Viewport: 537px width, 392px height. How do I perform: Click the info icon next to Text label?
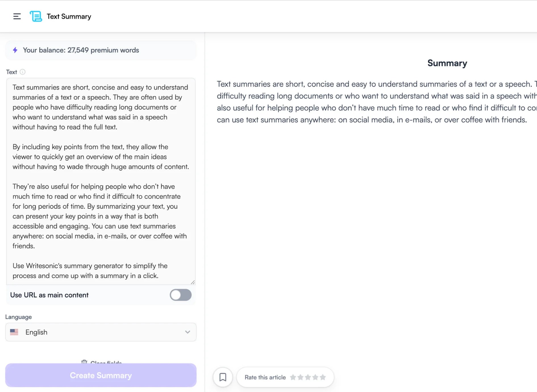tap(23, 72)
